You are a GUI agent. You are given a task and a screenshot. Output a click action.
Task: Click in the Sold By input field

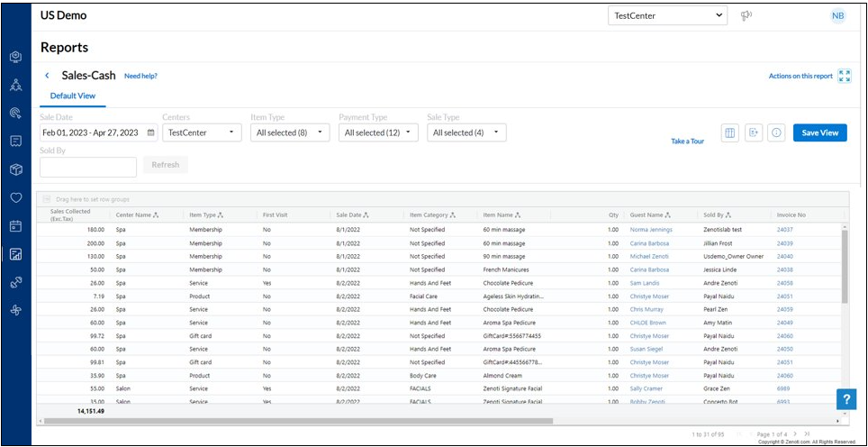pos(88,167)
